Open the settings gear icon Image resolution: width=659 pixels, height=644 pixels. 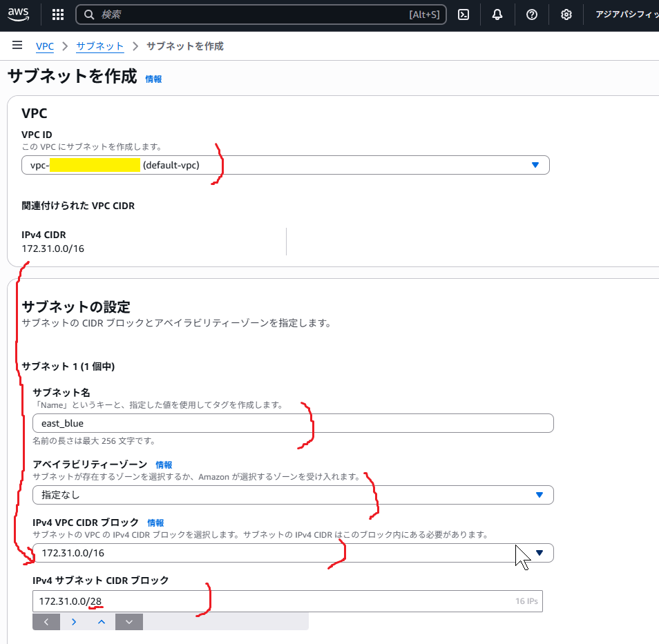click(x=566, y=14)
